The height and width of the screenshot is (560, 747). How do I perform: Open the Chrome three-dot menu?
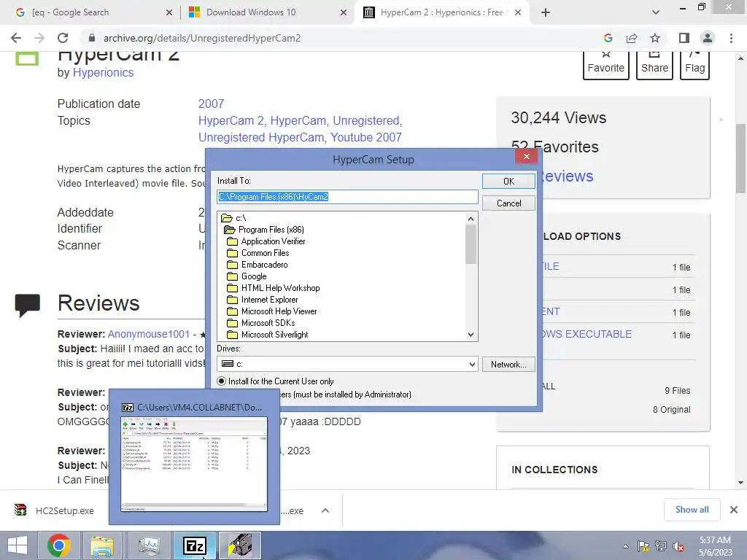(x=731, y=38)
